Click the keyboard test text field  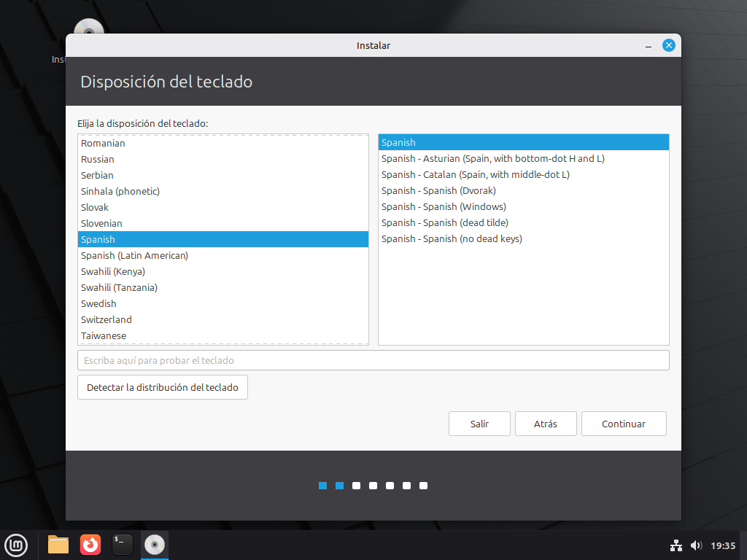pos(373,360)
